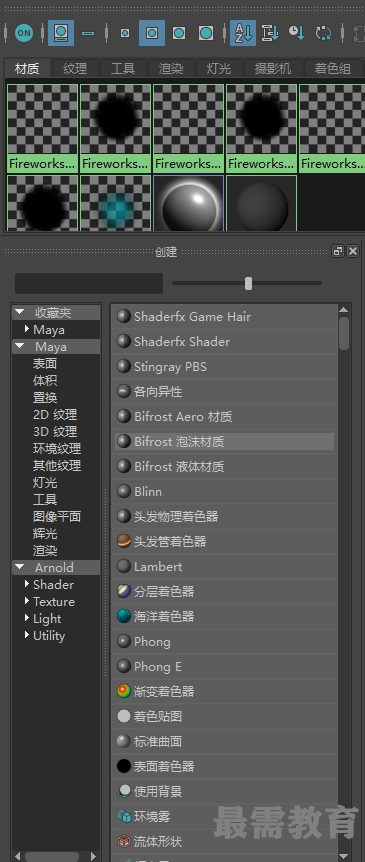Create a Stingray PBS material
Image resolution: width=365 pixels, height=862 pixels.
pyautogui.click(x=225, y=367)
